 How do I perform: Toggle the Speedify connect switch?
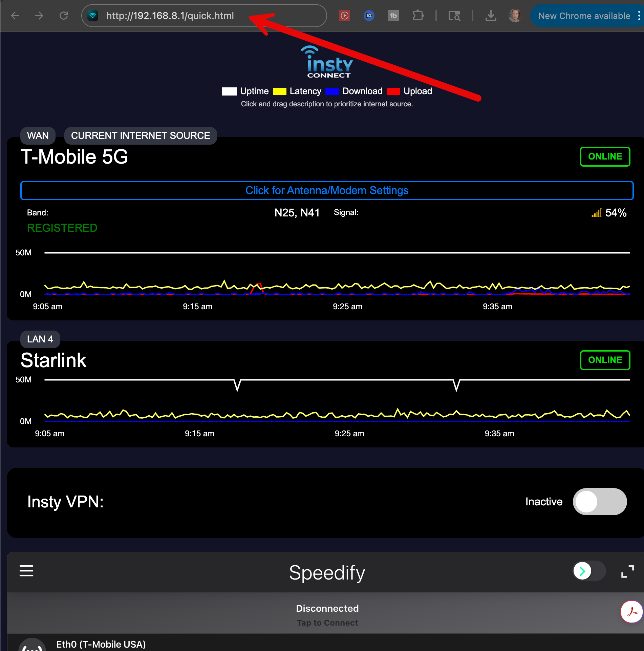point(589,571)
